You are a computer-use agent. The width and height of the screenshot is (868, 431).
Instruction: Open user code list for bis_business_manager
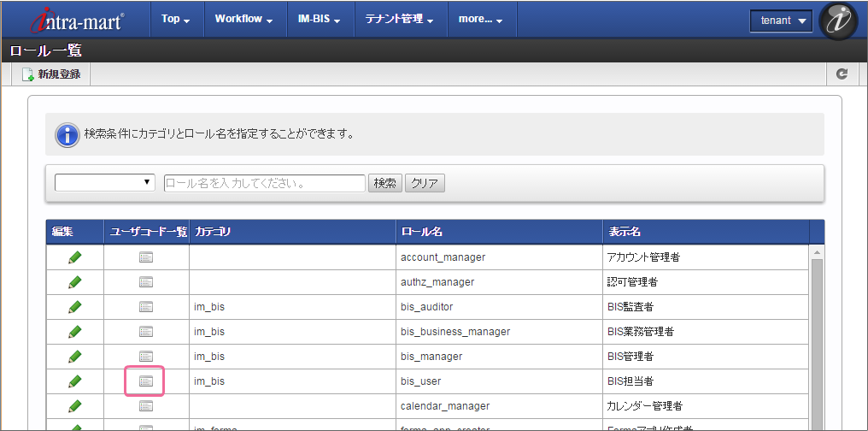(x=146, y=331)
